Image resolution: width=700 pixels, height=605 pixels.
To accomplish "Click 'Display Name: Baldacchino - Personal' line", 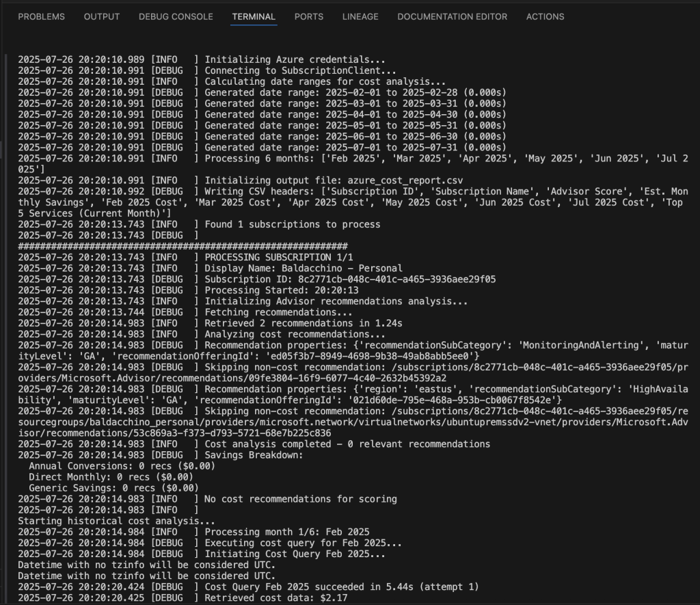I will pyautogui.click(x=210, y=269).
